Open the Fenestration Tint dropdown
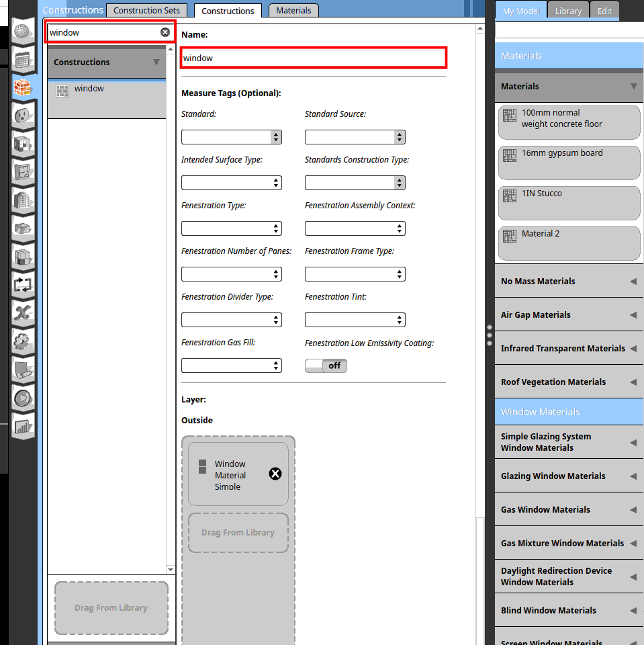This screenshot has width=644, height=645. click(355, 320)
